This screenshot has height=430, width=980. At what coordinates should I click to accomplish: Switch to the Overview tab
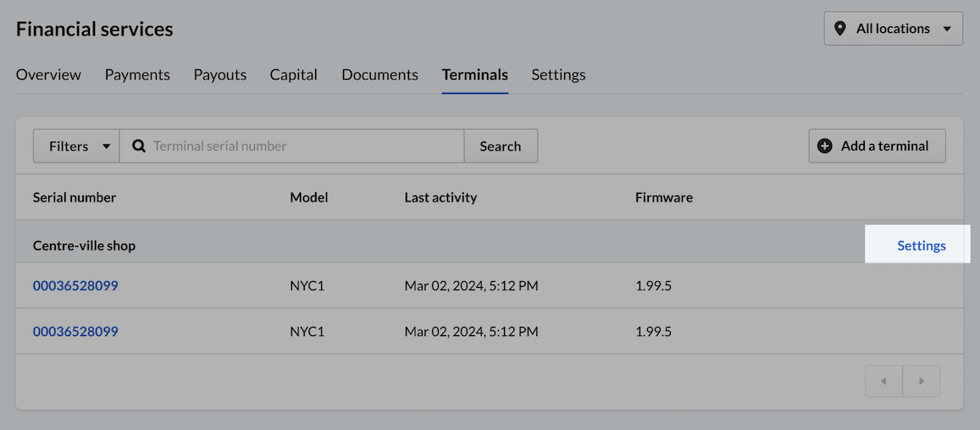pos(48,74)
